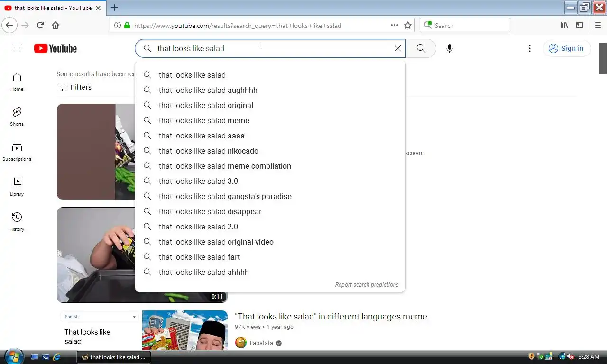The height and width of the screenshot is (364, 607).
Task: Open browser Library bookshelf icon
Action: point(564,25)
